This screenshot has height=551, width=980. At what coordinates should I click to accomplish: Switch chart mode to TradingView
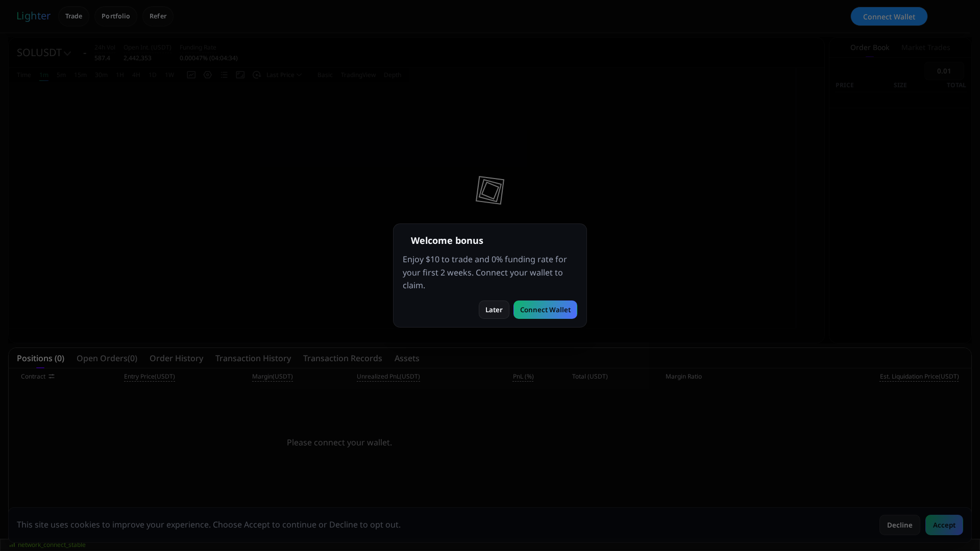[357, 74]
